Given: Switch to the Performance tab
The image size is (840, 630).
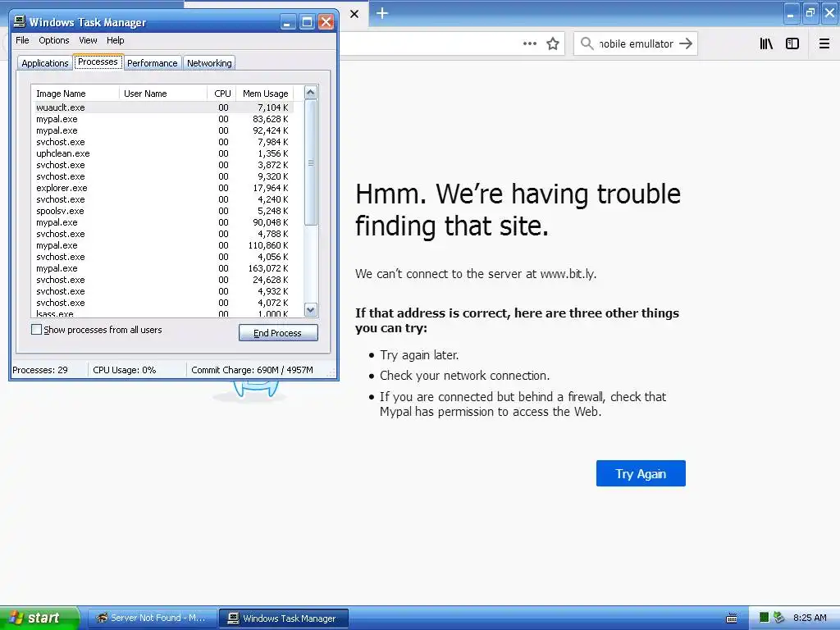Looking at the screenshot, I should point(152,63).
